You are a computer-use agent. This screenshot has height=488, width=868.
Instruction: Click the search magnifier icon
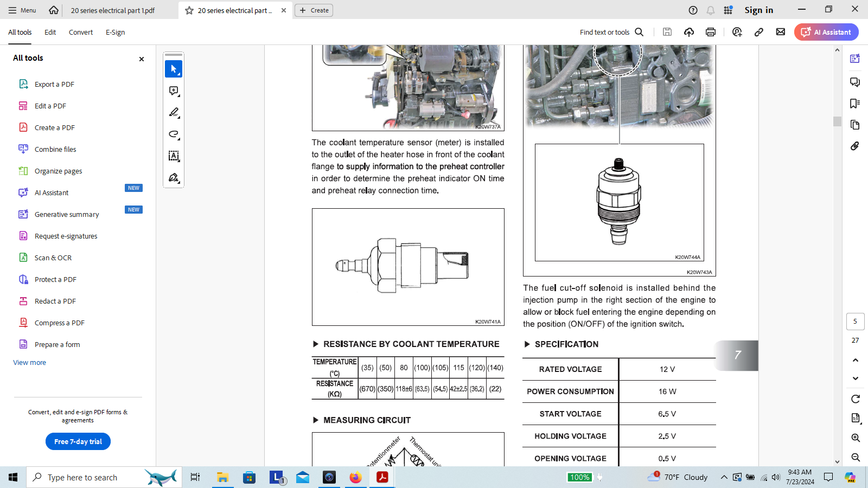[x=639, y=32]
